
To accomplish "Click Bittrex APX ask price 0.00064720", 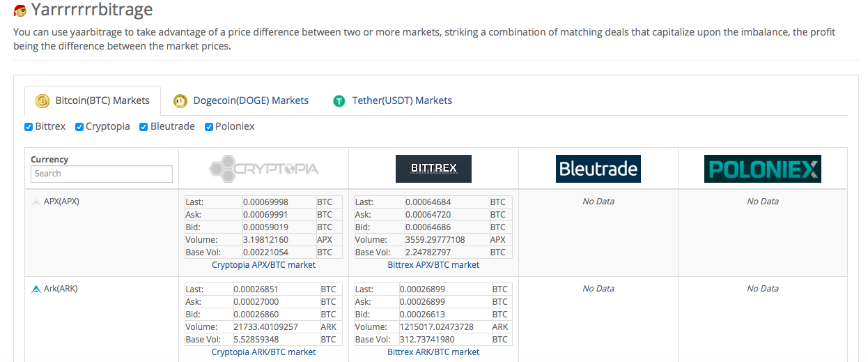I will point(428,215).
